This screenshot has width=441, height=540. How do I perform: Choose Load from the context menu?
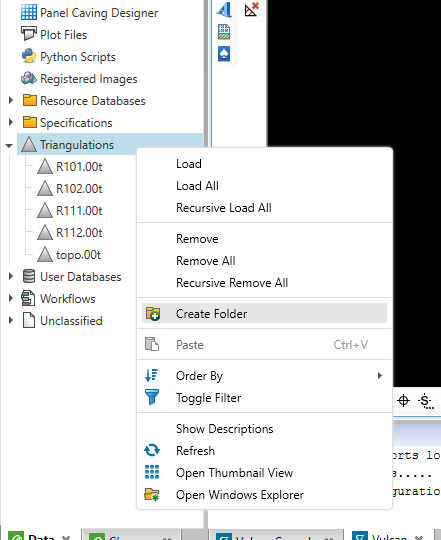pos(264,164)
